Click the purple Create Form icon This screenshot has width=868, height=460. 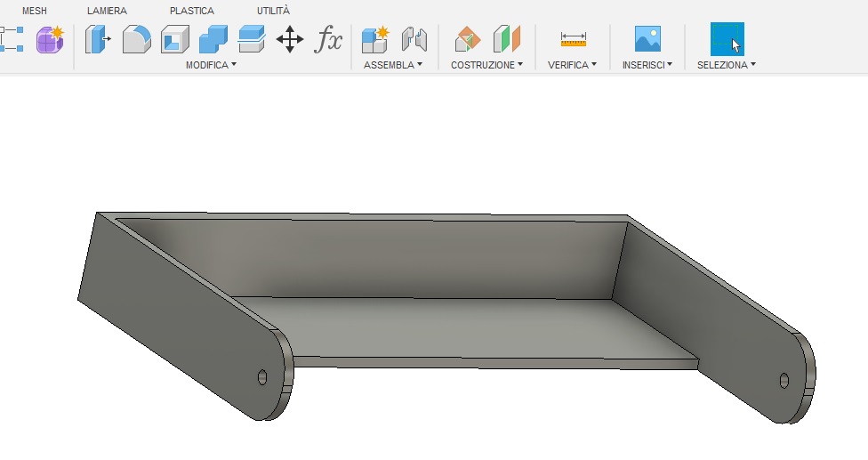pyautogui.click(x=50, y=39)
